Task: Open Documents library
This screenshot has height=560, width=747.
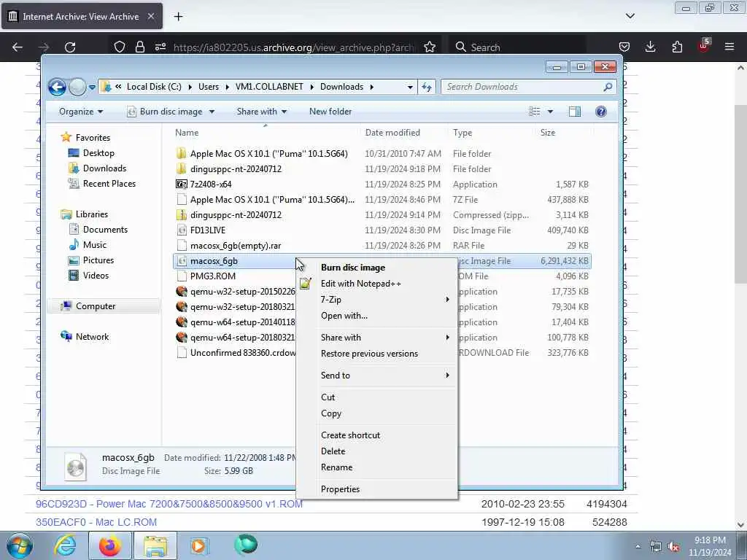Action: click(x=105, y=230)
